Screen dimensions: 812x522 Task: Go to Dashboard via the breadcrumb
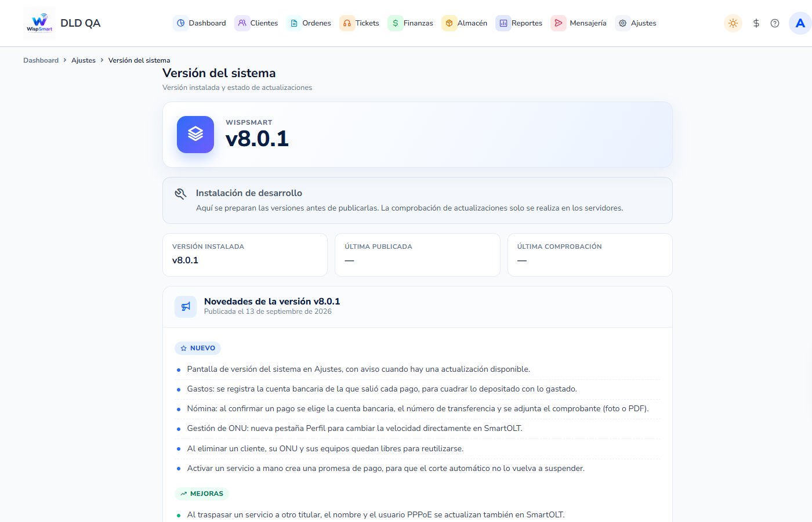click(41, 60)
